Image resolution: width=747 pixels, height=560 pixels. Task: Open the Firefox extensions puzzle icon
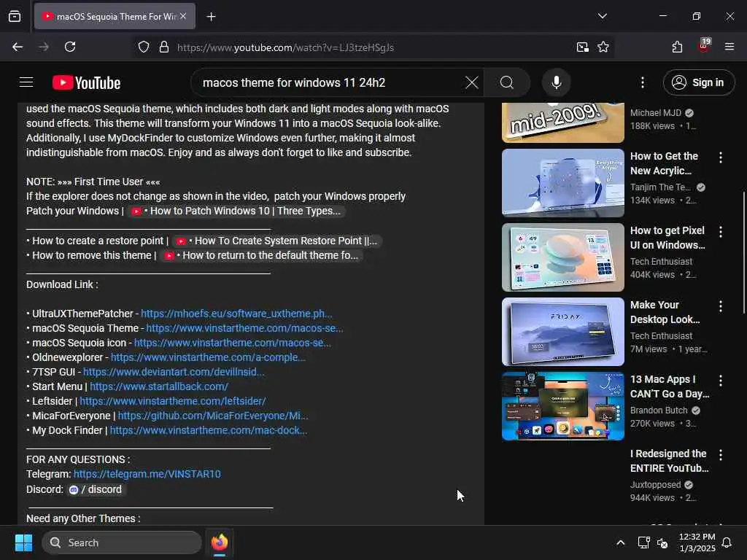677,47
